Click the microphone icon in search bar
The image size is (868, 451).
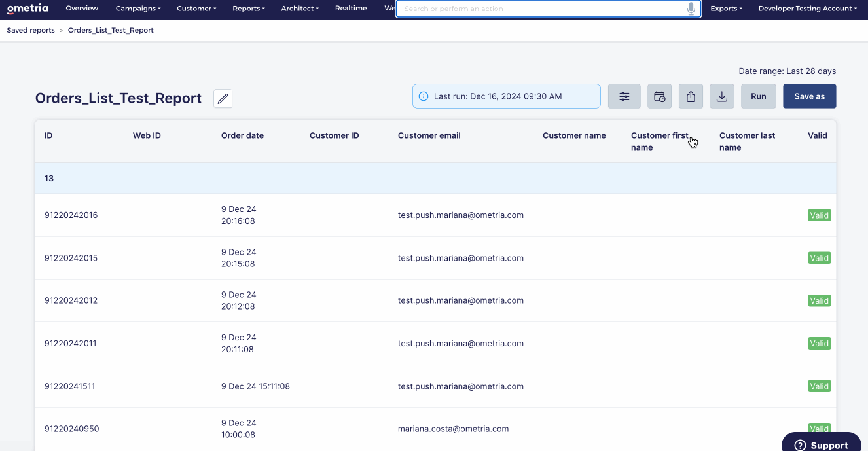click(691, 9)
